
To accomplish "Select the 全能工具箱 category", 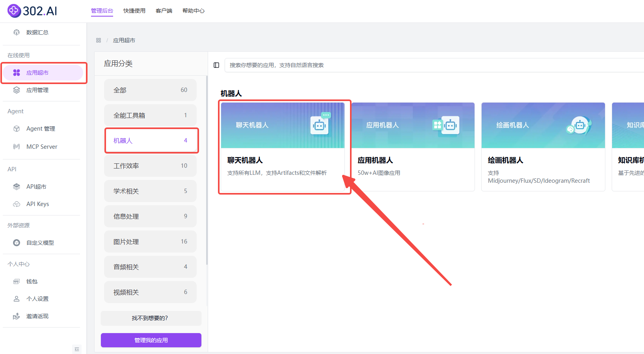I will coord(150,115).
